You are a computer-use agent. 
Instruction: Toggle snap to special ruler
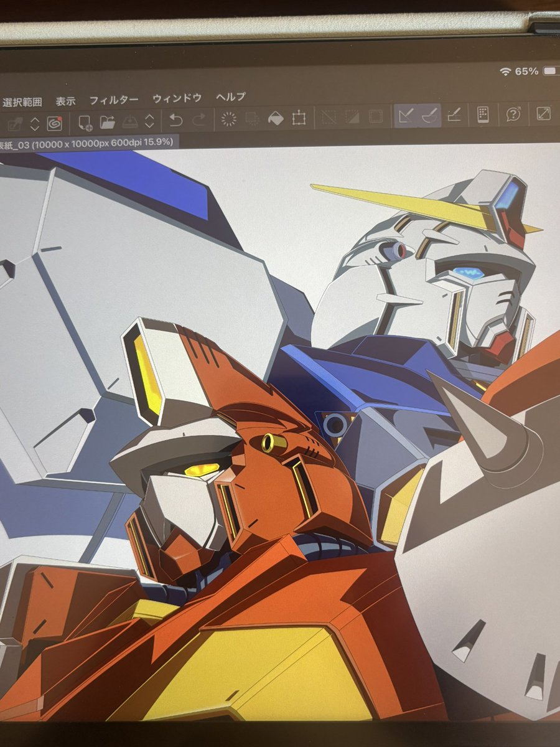click(x=430, y=115)
